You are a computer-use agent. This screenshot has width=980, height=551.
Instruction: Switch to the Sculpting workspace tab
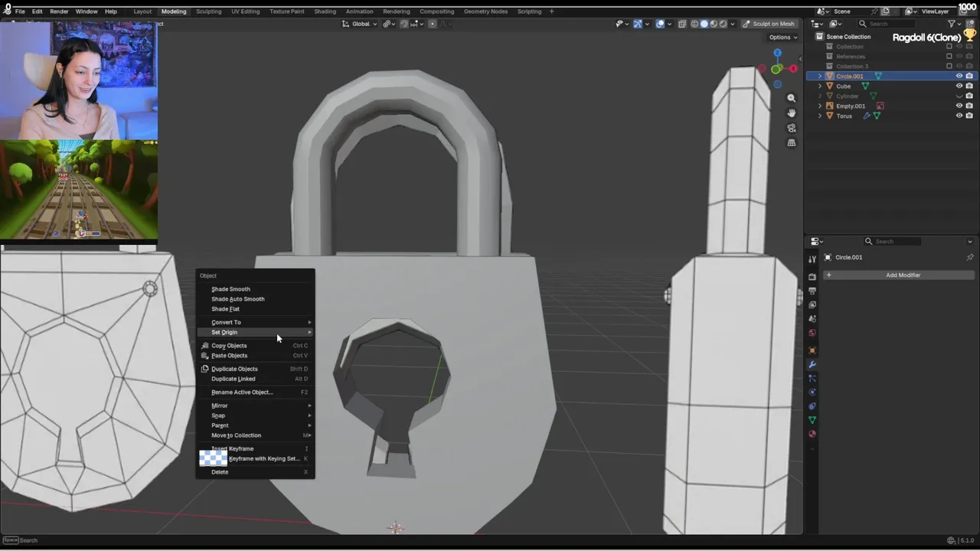coord(208,11)
